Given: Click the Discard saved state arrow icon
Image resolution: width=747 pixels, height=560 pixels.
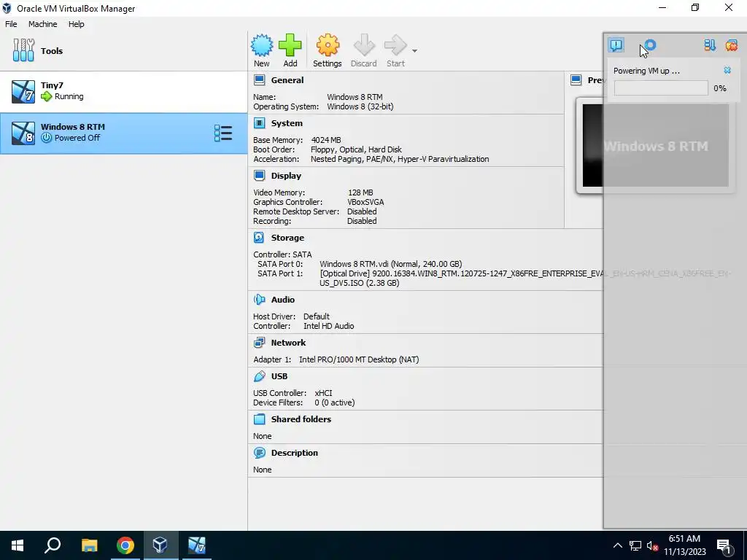Looking at the screenshot, I should (x=364, y=46).
